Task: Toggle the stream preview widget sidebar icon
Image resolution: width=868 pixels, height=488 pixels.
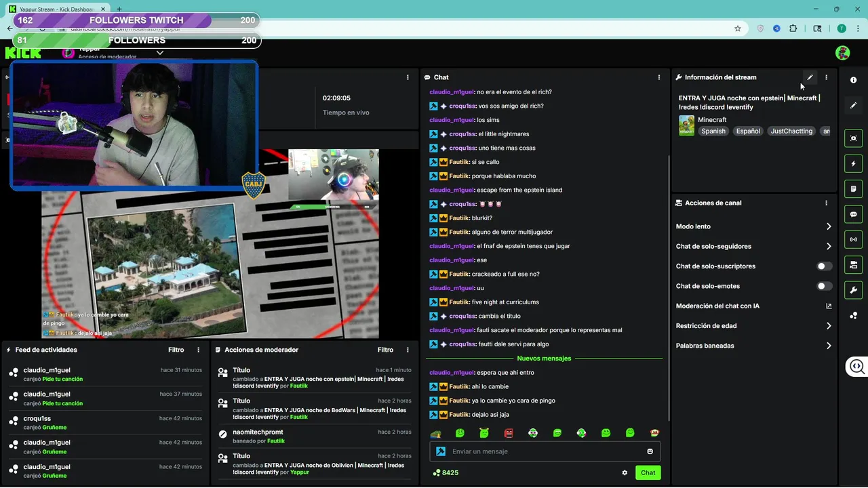Action: tap(853, 138)
